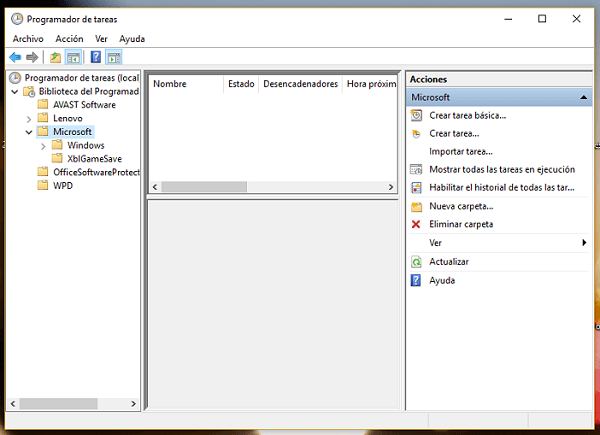The width and height of the screenshot is (600, 435).
Task: Click the green Actualizar refresh icon
Action: [x=417, y=261]
